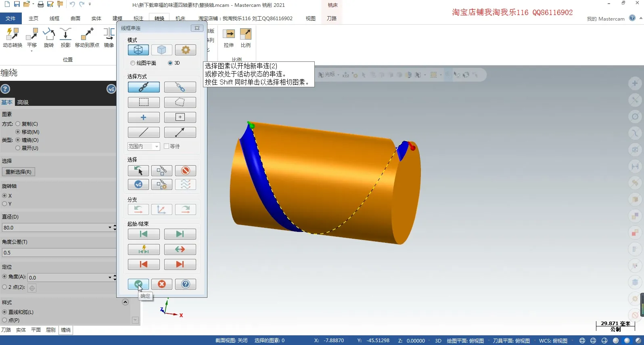
Task: Select Y as rotation axis
Action: [5, 204]
